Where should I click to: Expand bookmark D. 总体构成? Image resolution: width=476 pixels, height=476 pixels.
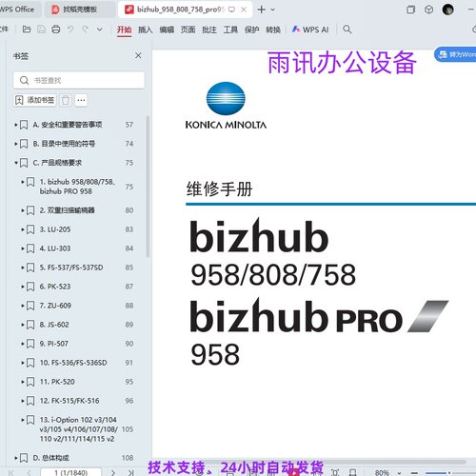(x=16, y=458)
